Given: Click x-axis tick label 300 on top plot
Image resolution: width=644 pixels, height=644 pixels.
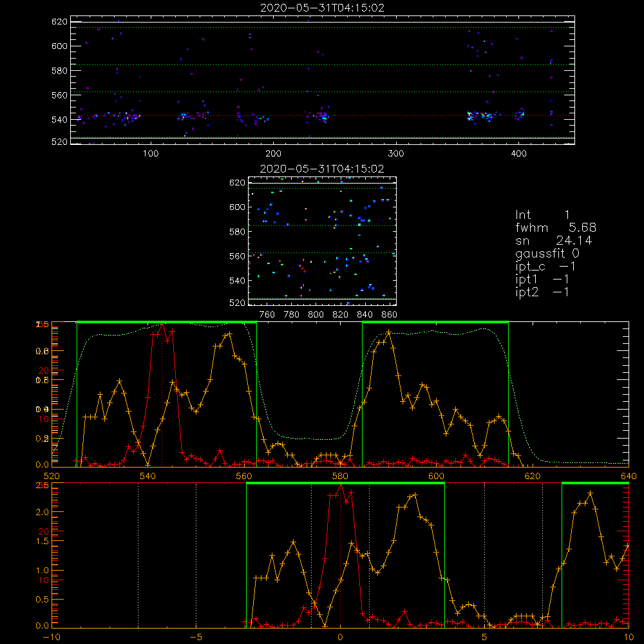Looking at the screenshot, I should 396,154.
